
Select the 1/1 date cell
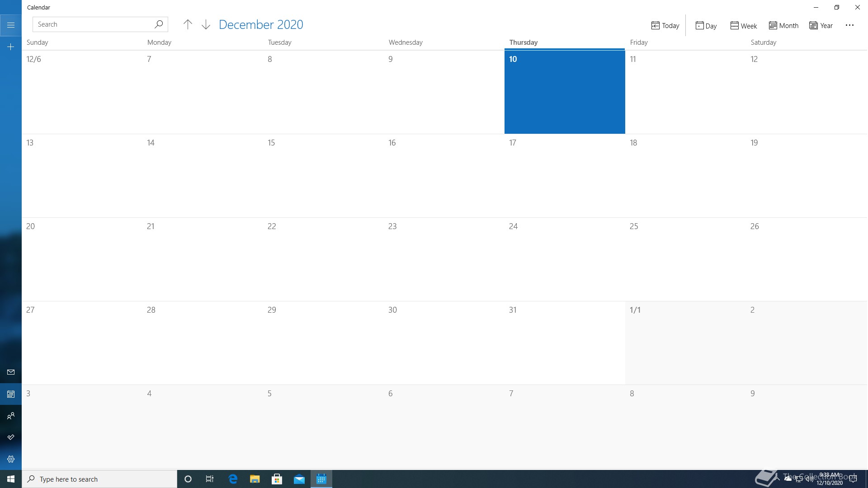tap(685, 343)
